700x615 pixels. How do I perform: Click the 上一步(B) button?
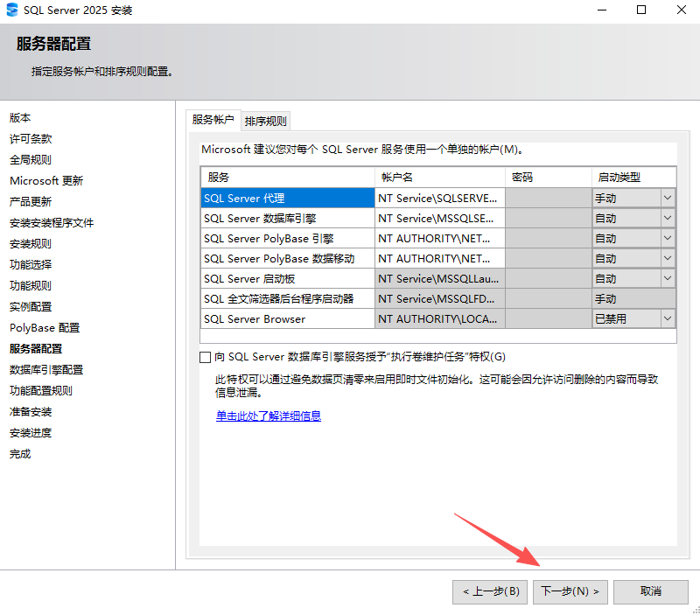click(x=489, y=591)
